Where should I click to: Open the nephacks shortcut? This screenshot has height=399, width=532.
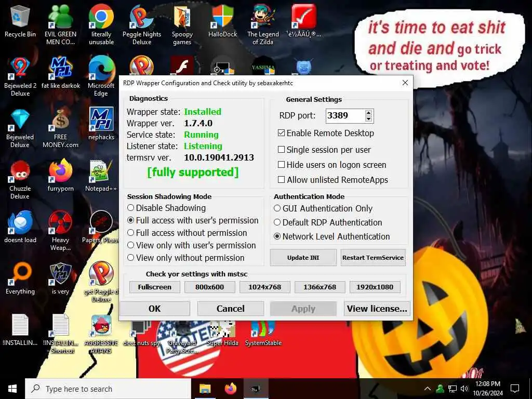pos(101,124)
